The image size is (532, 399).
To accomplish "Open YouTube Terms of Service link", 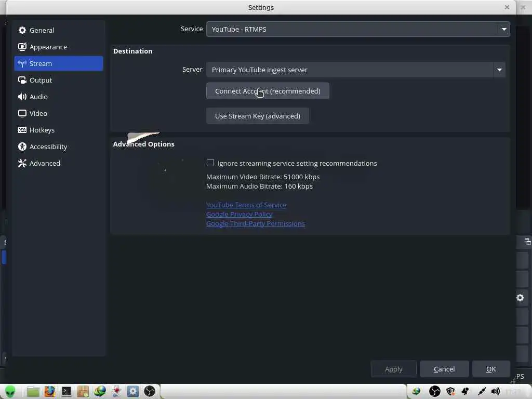I will 246,205.
